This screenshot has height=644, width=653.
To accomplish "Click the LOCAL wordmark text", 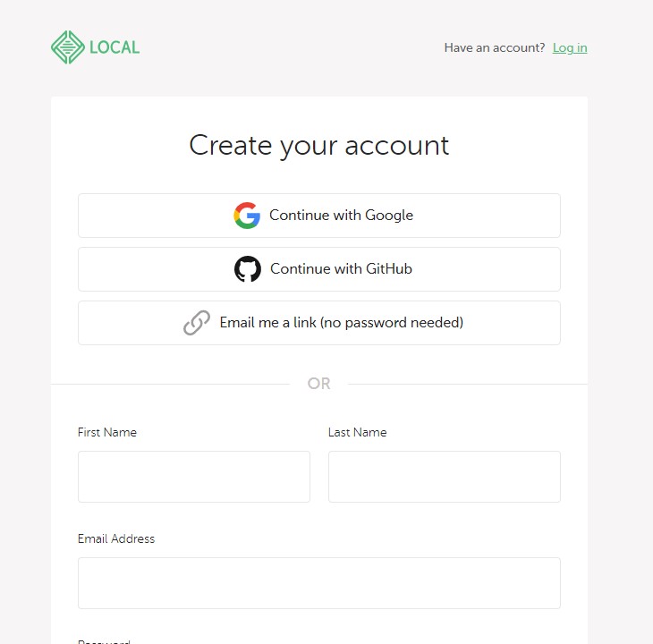I will 114,47.
